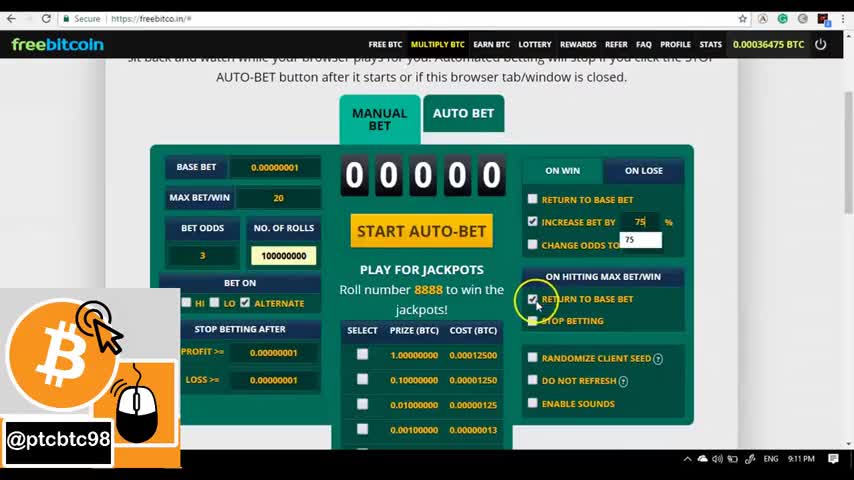This screenshot has width=854, height=480.
Task: Enable the Stop Betting checkbox
Action: 533,321
